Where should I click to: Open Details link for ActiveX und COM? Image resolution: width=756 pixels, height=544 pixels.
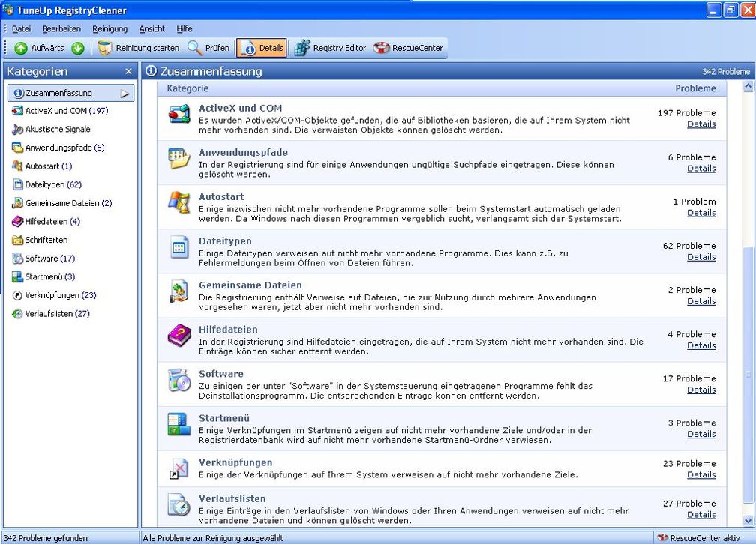701,124
